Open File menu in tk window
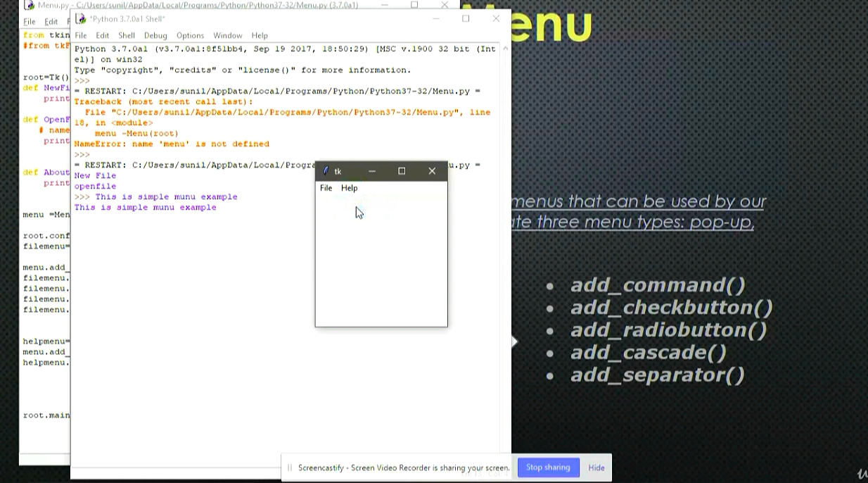The width and height of the screenshot is (868, 483). (326, 188)
